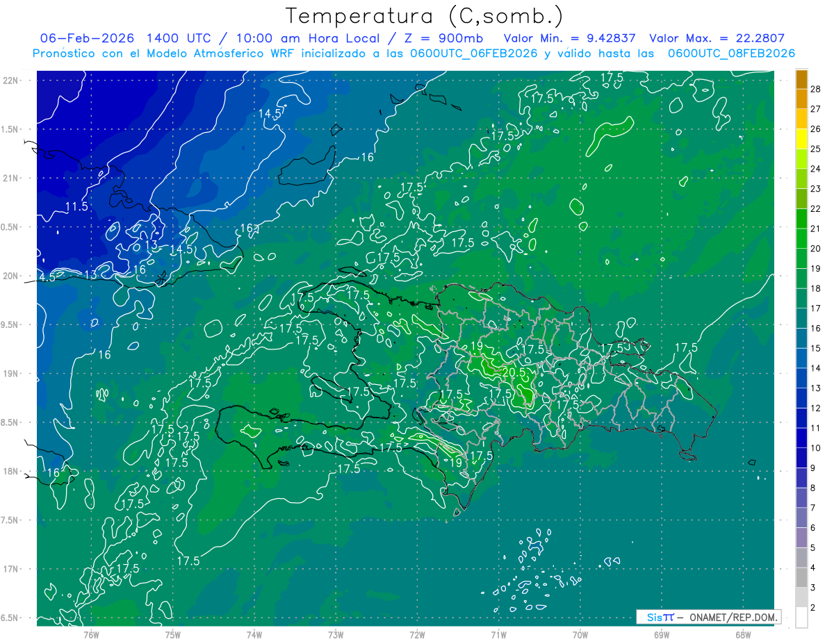Click the "70W" longitude axis label

click(580, 634)
